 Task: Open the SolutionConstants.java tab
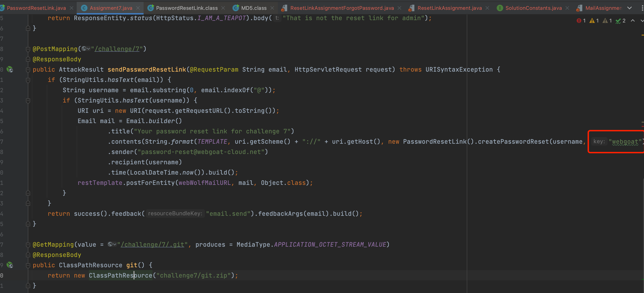click(x=533, y=8)
